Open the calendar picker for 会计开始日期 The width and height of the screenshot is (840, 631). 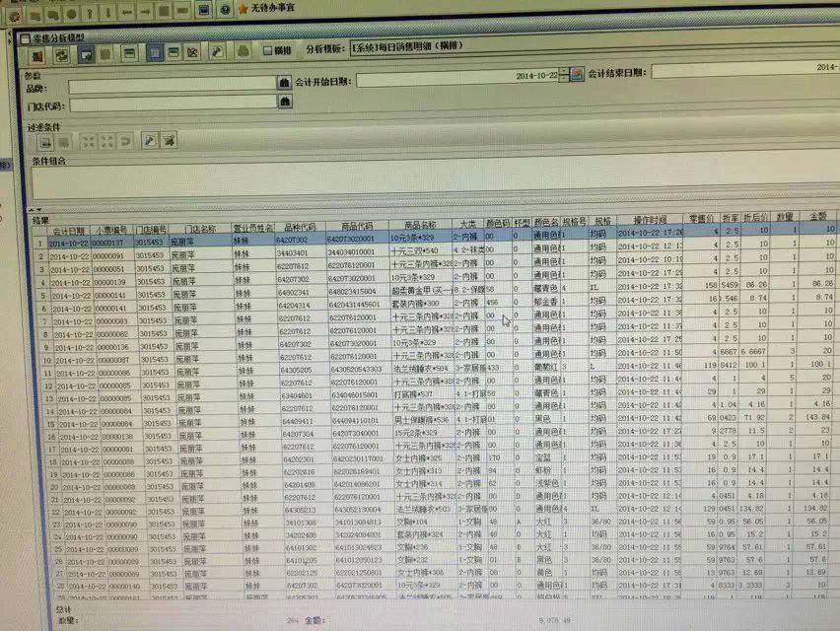click(x=578, y=75)
